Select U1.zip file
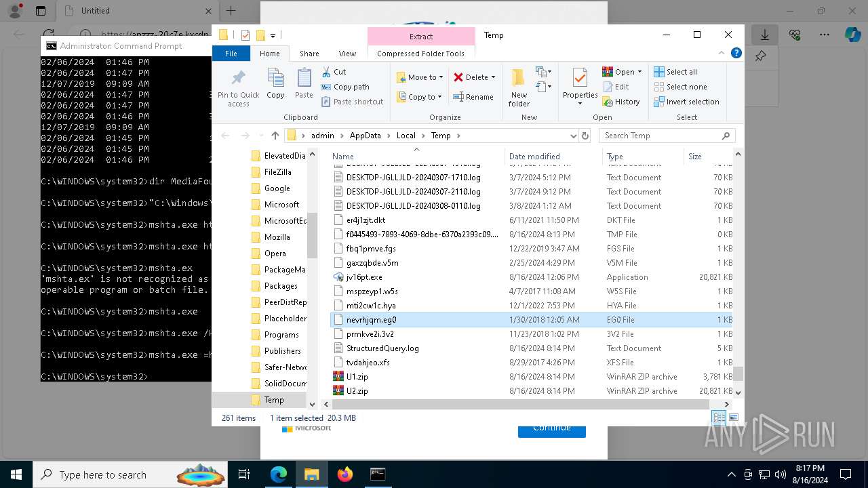The image size is (868, 488). [x=531, y=377]
